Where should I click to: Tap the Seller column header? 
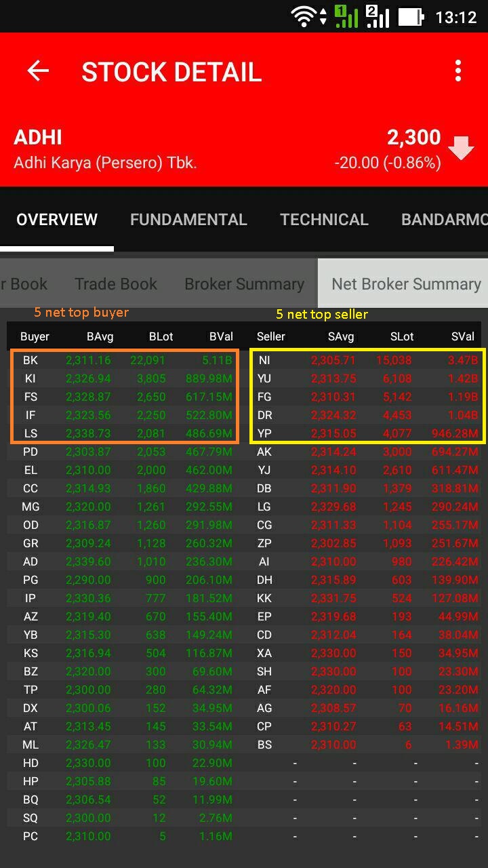271,336
